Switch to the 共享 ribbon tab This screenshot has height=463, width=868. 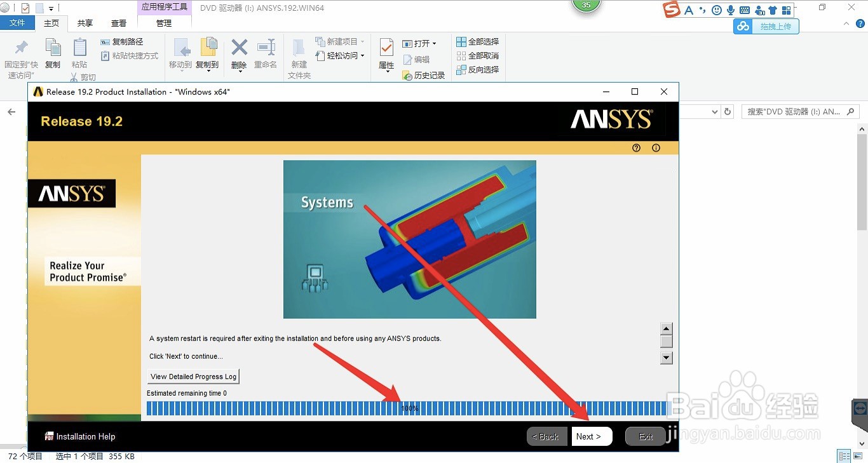tap(85, 23)
